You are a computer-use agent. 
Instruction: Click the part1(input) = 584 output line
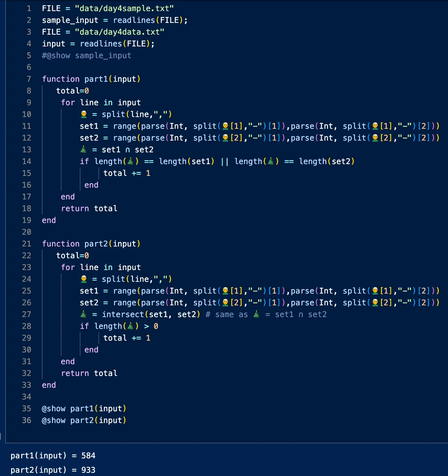click(53, 455)
